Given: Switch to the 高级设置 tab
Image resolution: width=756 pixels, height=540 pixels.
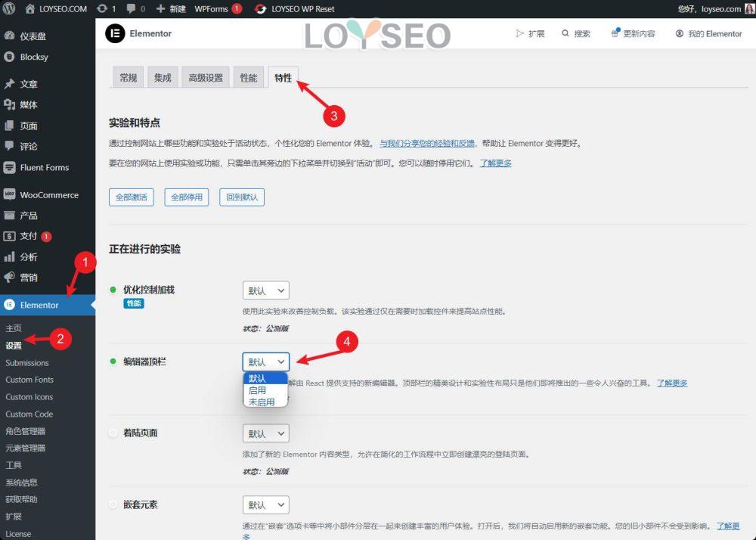Looking at the screenshot, I should pos(206,78).
